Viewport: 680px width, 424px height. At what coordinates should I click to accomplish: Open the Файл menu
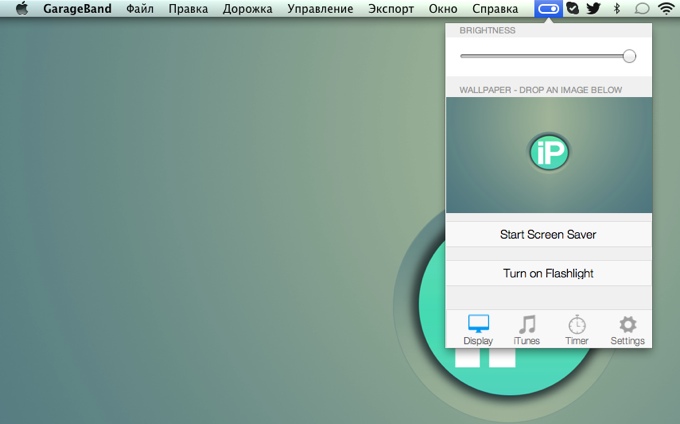pyautogui.click(x=140, y=9)
